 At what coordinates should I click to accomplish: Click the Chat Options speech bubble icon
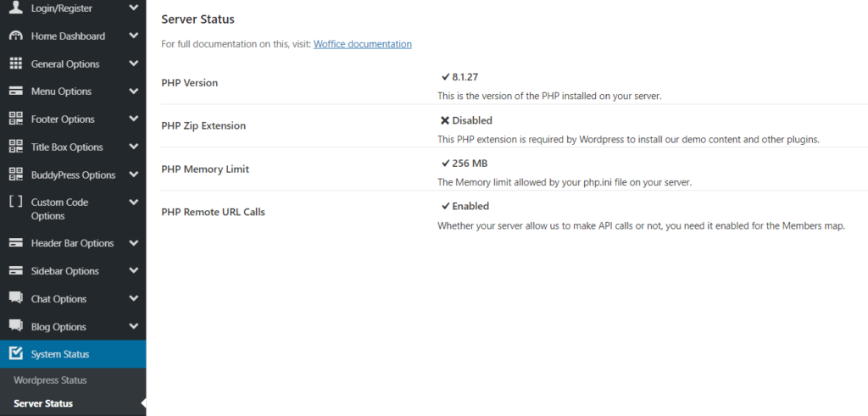pyautogui.click(x=15, y=299)
